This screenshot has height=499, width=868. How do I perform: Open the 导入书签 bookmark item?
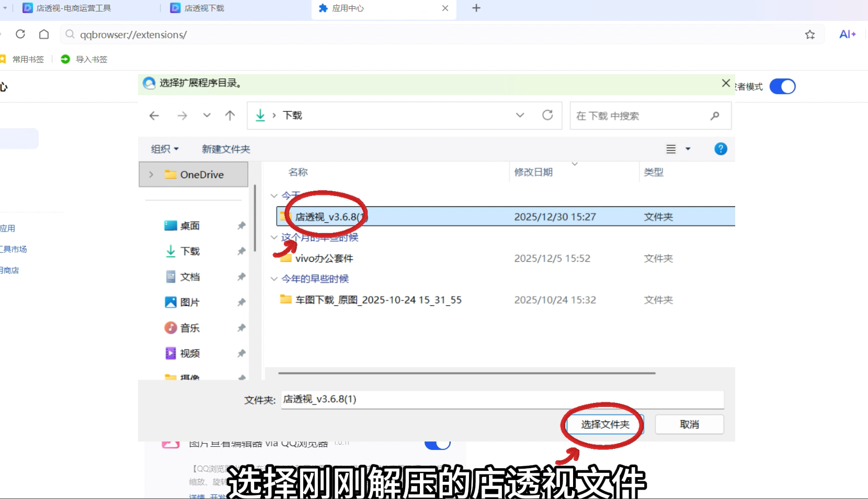point(84,59)
